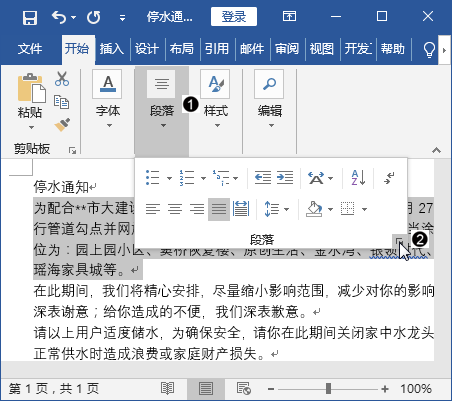
Task: Expand the 字体 group button
Action: click(x=108, y=99)
